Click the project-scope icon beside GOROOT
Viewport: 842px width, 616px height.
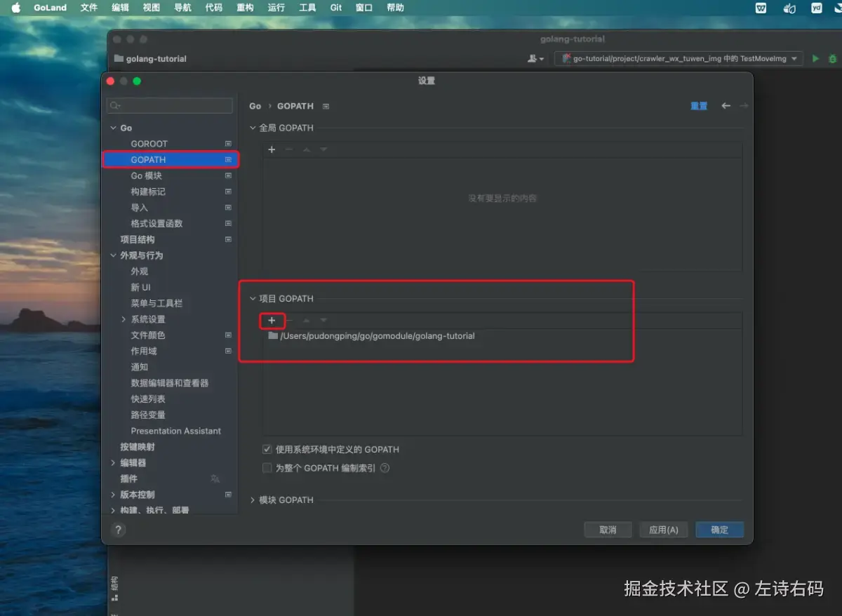click(x=228, y=144)
